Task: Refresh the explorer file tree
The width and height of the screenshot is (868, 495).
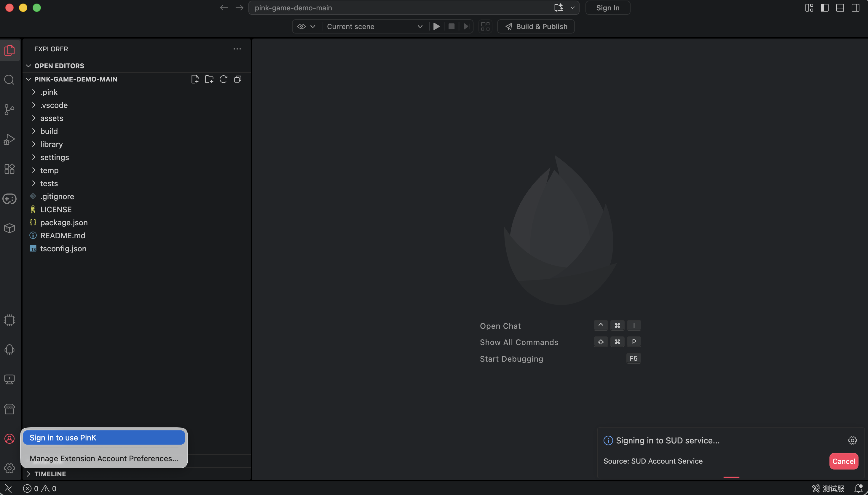Action: pyautogui.click(x=224, y=79)
